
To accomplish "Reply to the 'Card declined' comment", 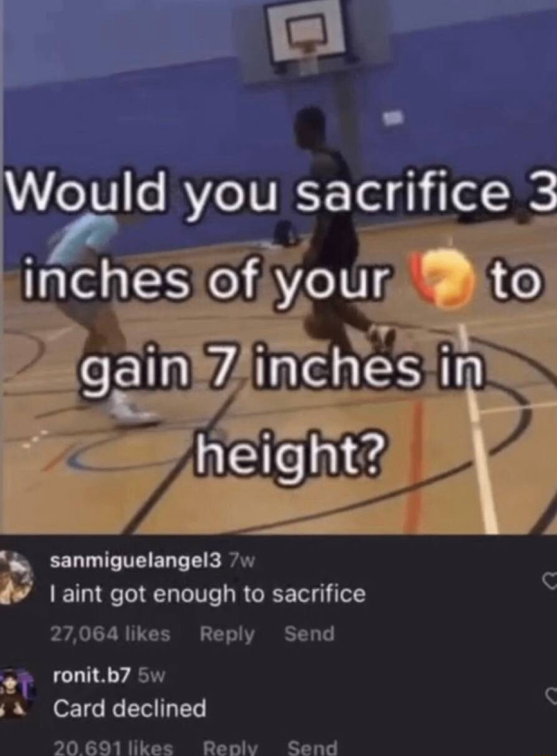I will pos(230,747).
